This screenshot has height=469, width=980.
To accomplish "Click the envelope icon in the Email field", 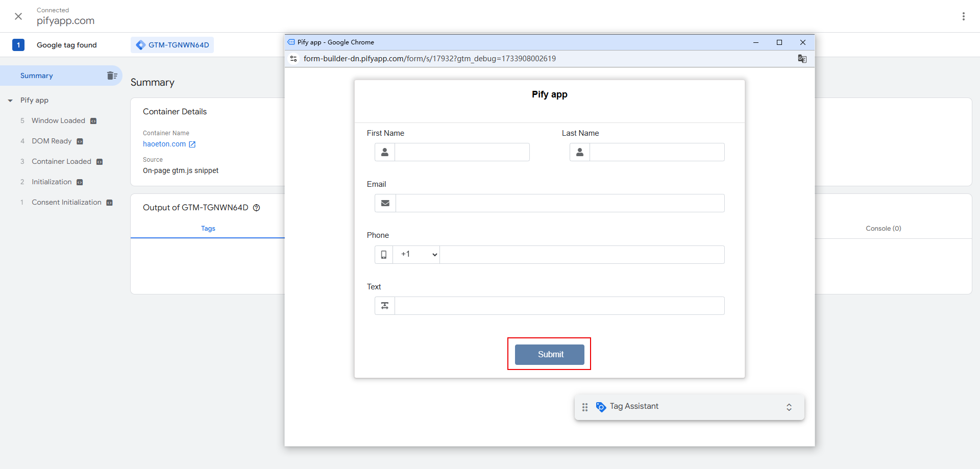I will [385, 203].
